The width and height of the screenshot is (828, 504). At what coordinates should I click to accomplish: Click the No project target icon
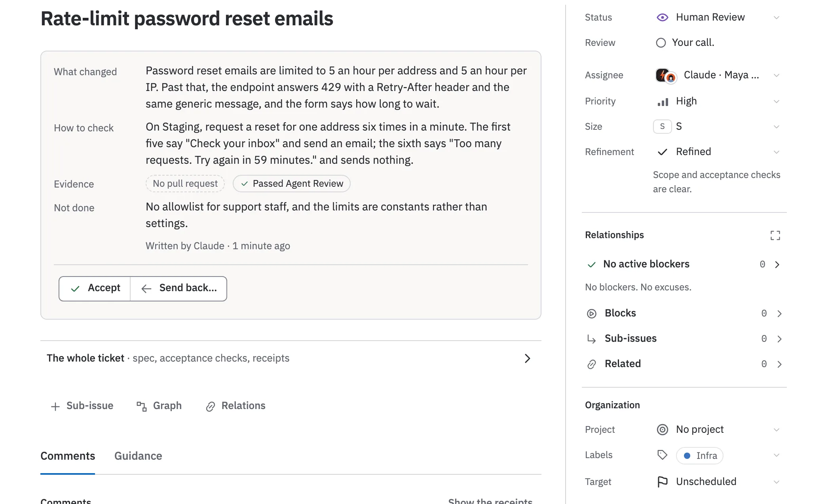662,430
